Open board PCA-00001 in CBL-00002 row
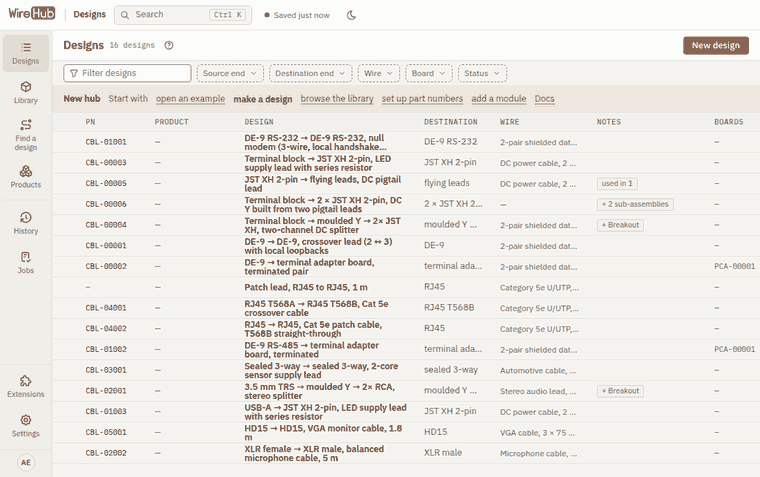The height and width of the screenshot is (477, 760). pos(734,266)
